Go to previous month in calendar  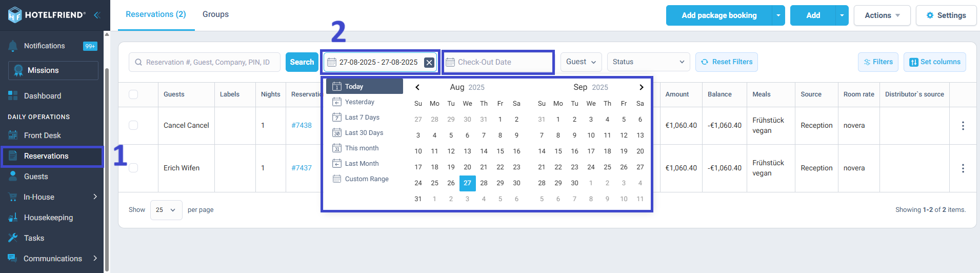click(x=417, y=87)
